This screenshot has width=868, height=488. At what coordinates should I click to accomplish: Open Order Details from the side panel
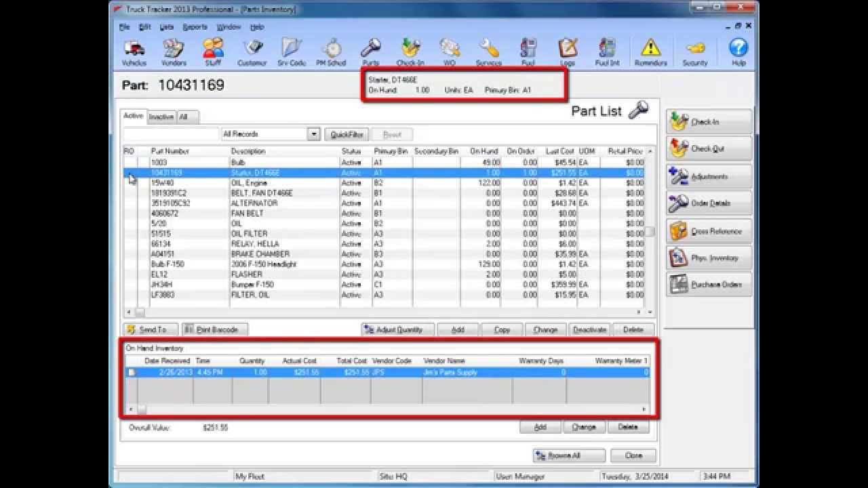[709, 203]
